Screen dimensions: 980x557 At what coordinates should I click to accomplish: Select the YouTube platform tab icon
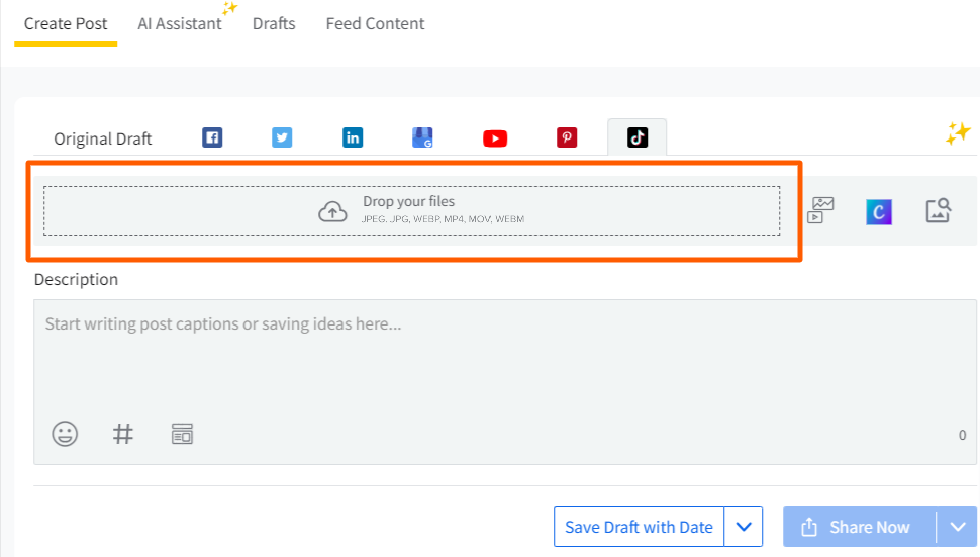[495, 138]
